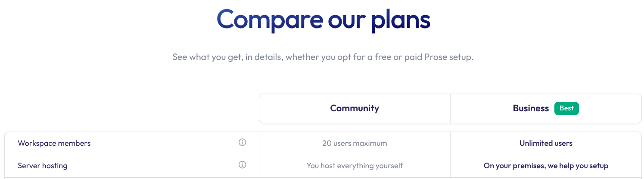
Task: Click the word "Prose" in the subtitle
Action: 436,57
